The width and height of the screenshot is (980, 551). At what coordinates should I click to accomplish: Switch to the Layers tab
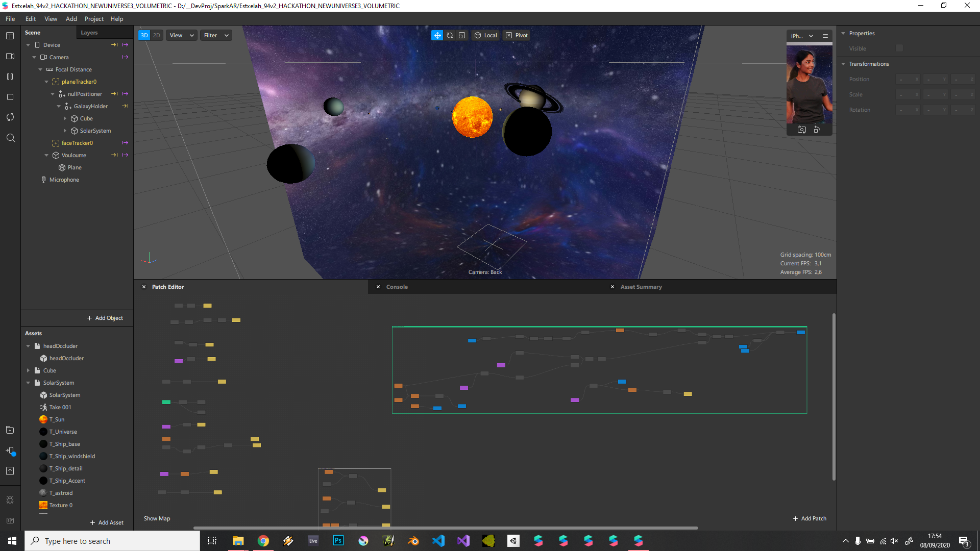89,33
